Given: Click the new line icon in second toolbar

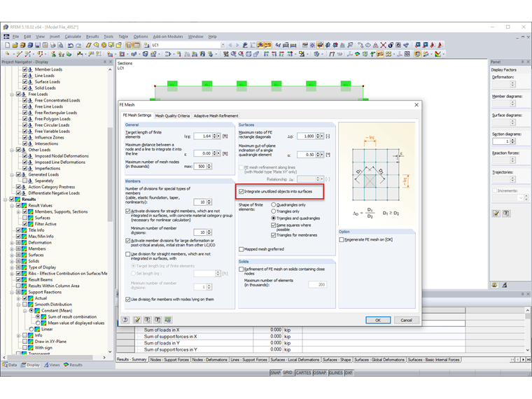Looking at the screenshot, I should click(x=20, y=54).
